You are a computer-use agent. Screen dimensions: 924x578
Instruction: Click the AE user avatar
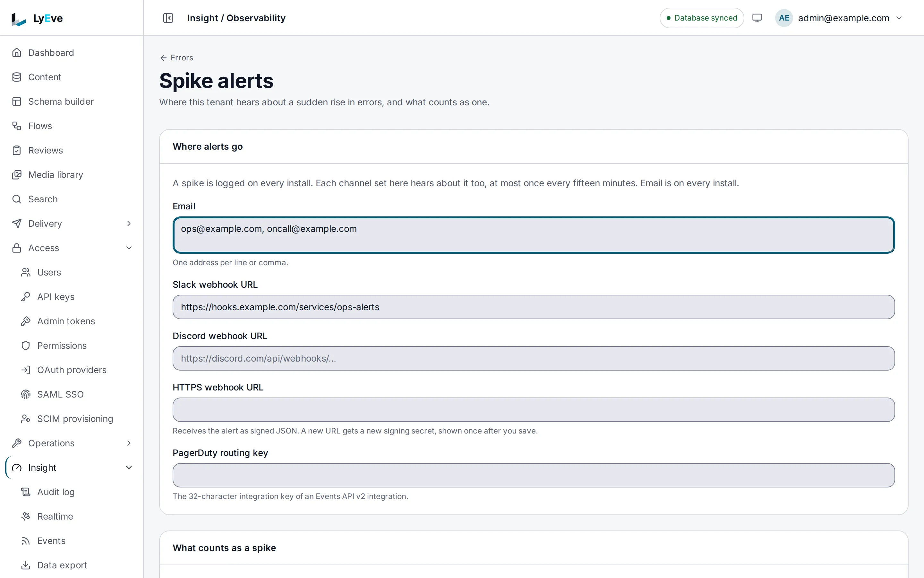coord(784,18)
